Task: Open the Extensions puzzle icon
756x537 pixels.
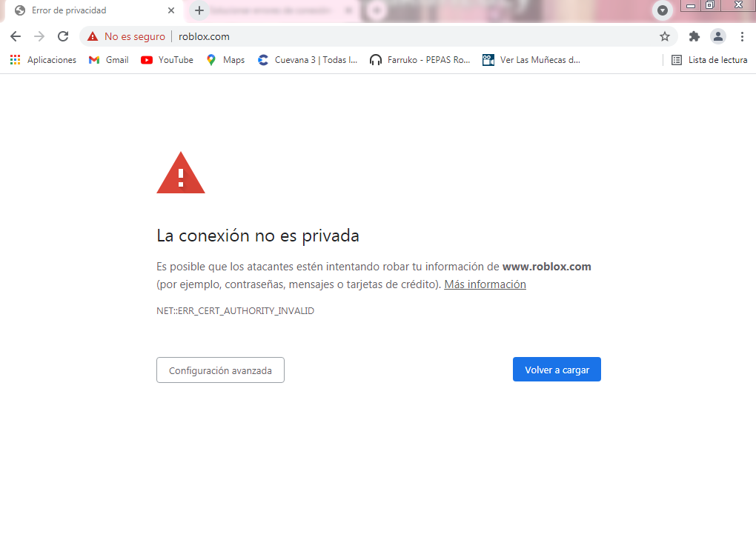Action: click(x=694, y=36)
